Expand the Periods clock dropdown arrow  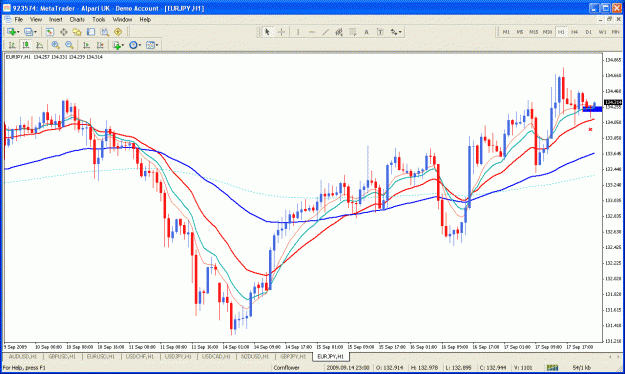[x=140, y=45]
